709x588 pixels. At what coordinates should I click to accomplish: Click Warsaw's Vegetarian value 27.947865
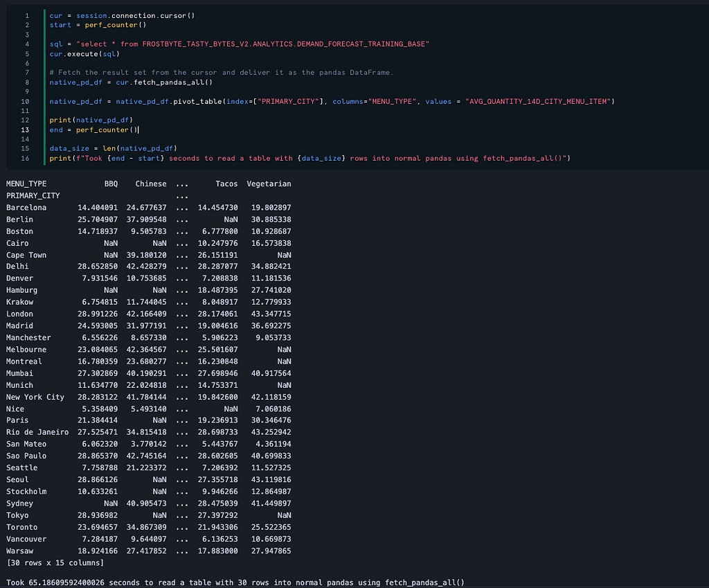tap(271, 551)
